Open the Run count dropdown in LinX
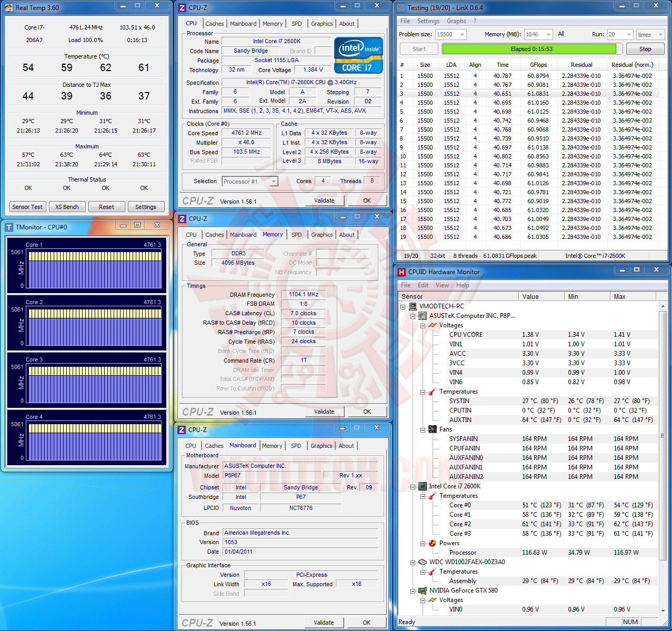The image size is (672, 631). click(x=629, y=34)
